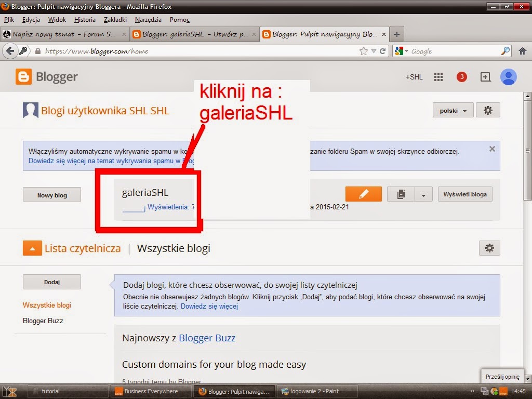Close the Pulpit nawigacyjny tab
The width and height of the screenshot is (532, 399).
[x=384, y=34]
